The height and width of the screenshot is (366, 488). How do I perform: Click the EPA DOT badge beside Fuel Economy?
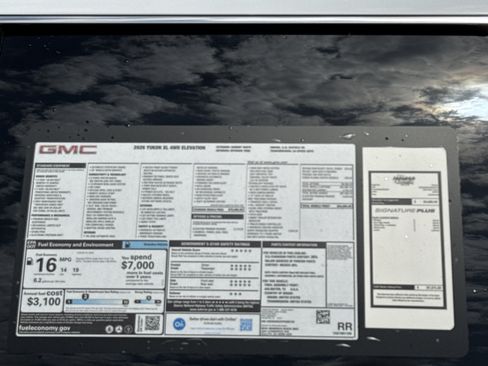point(31,244)
